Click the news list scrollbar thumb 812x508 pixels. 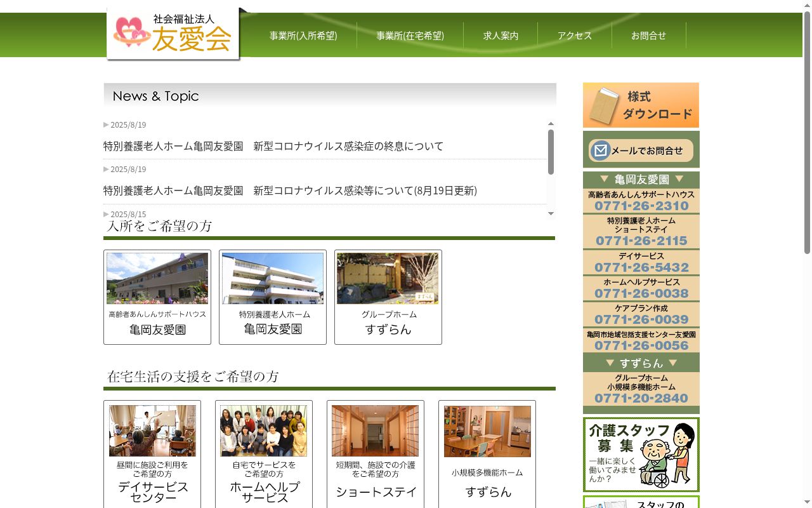coord(551,152)
